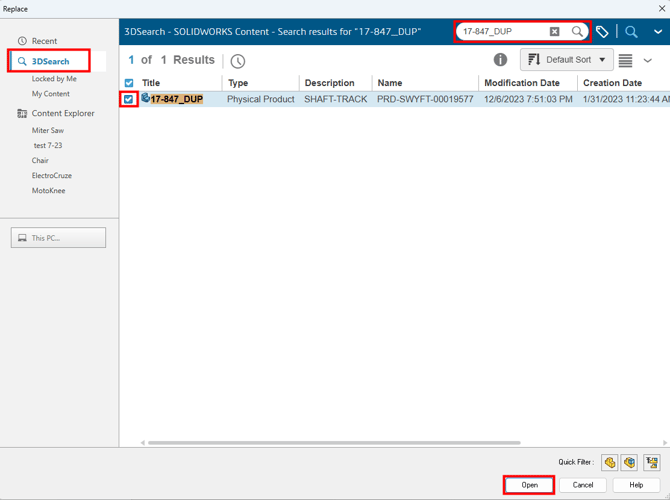
Task: Switch to list view icon
Action: coord(625,60)
